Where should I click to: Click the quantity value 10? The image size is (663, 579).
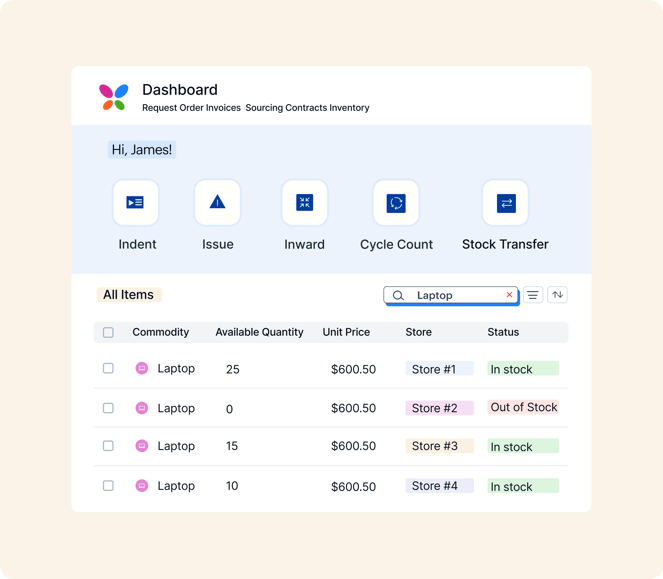232,486
